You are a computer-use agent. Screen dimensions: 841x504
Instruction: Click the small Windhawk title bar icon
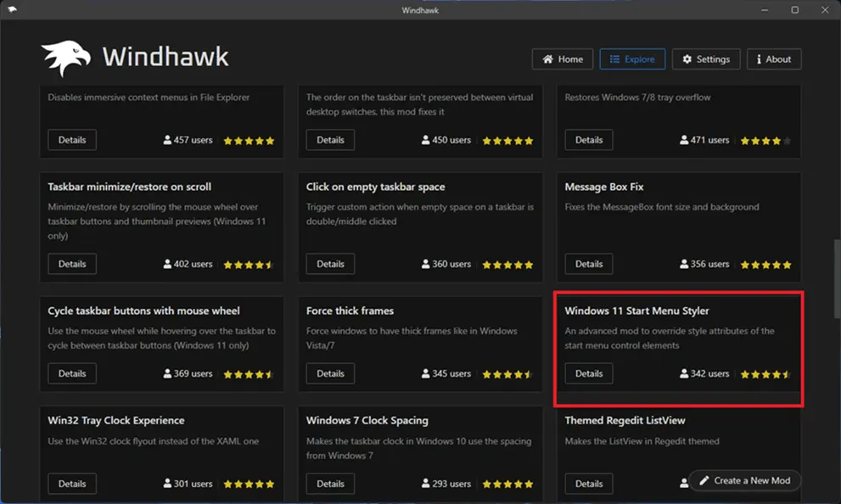pos(11,10)
